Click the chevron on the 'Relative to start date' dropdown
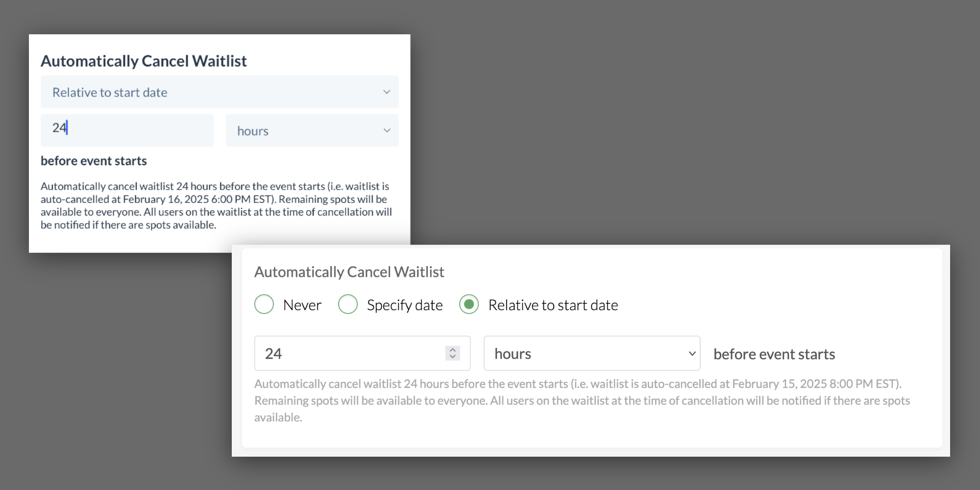The image size is (980, 490). click(387, 92)
